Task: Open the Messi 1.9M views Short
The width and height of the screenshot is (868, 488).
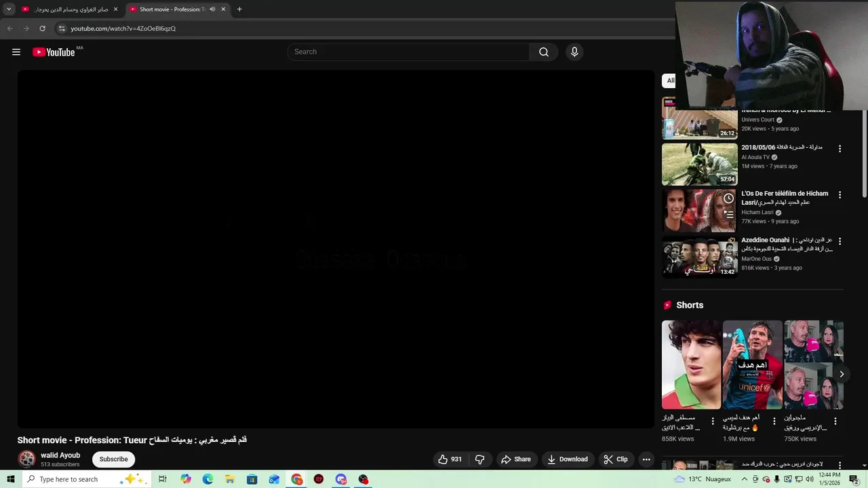Action: (x=752, y=365)
